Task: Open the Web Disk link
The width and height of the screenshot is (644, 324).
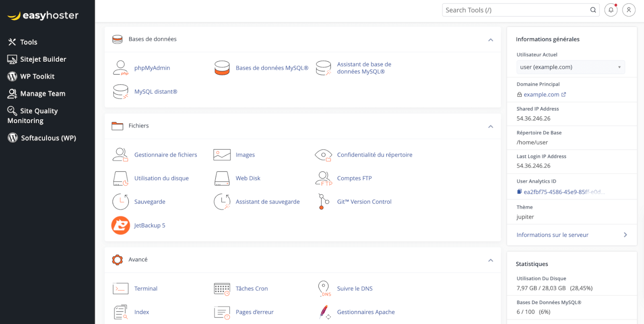Action: pyautogui.click(x=248, y=178)
